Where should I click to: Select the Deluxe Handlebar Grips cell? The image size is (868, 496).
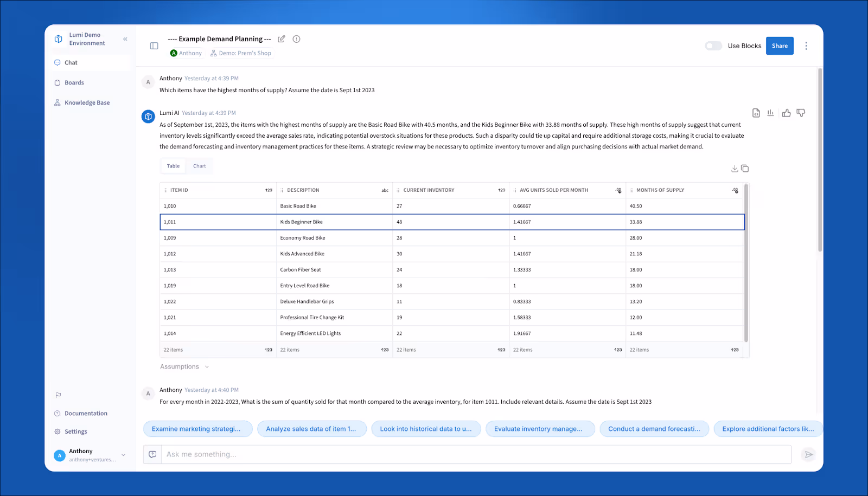[334, 301]
